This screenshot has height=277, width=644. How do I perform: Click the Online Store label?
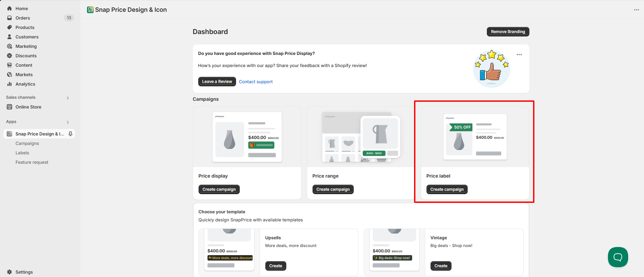point(28,107)
